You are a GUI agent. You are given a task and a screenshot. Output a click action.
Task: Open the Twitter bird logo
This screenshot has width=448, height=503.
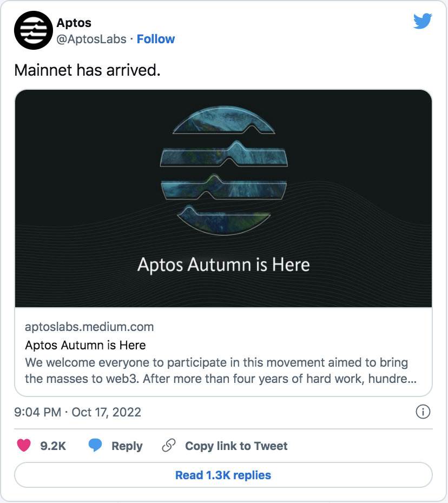click(x=423, y=22)
